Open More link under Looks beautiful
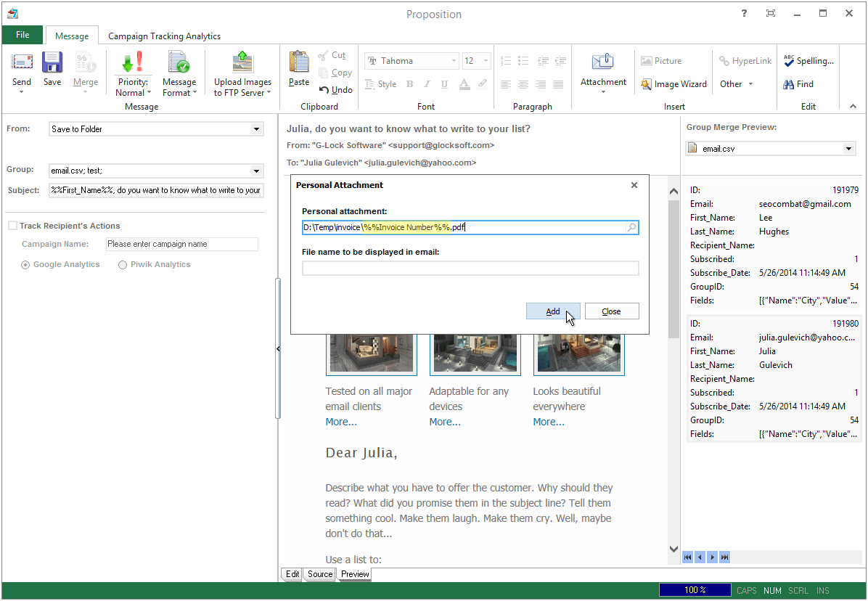 [x=549, y=422]
